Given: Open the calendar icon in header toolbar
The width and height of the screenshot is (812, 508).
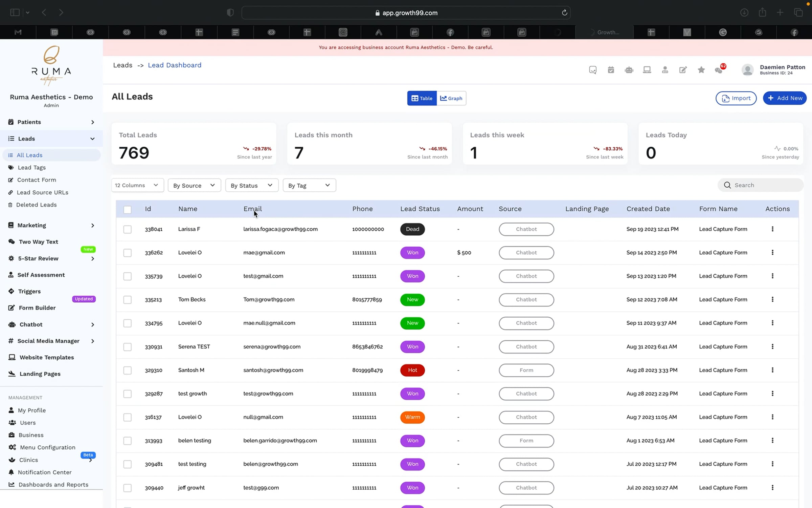Looking at the screenshot, I should coord(611,70).
